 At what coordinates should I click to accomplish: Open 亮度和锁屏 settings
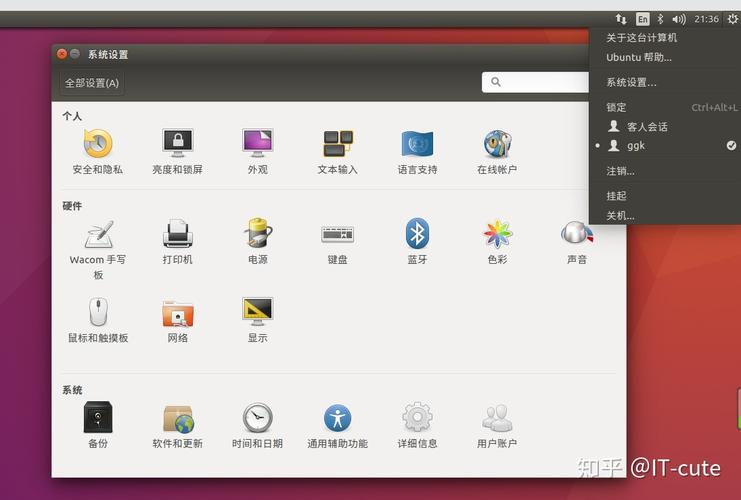[x=177, y=146]
